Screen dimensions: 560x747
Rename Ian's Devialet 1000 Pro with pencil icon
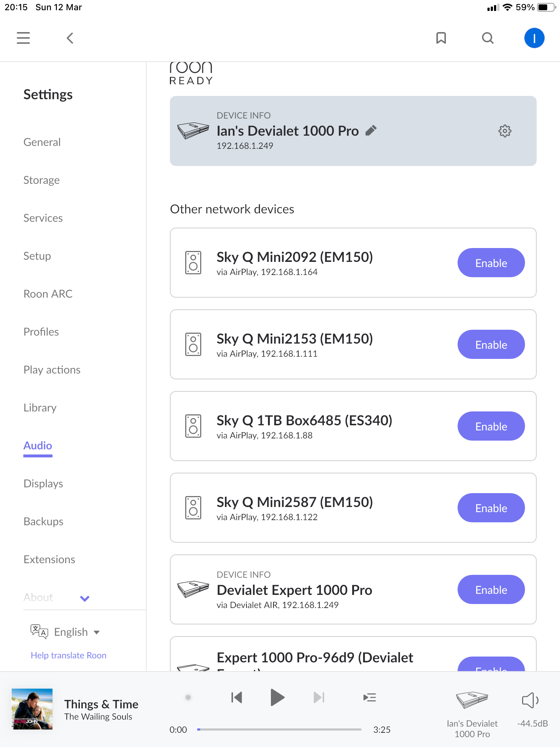pos(371,131)
